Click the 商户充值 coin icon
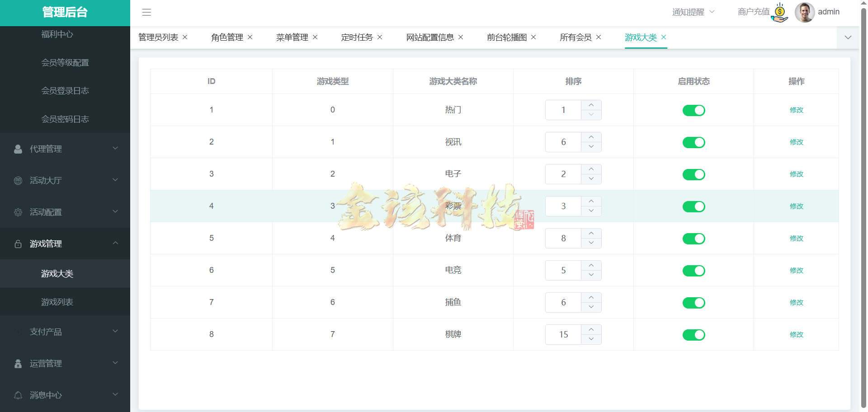868x412 pixels. pyautogui.click(x=779, y=12)
